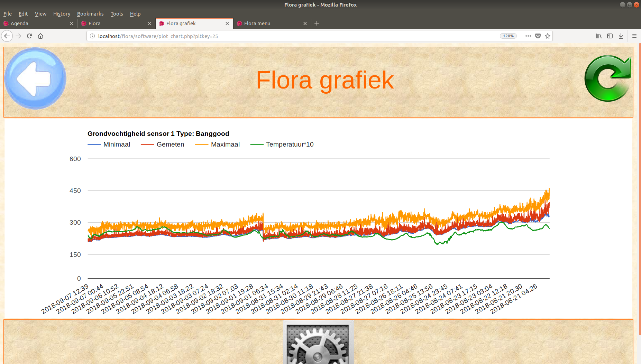Open the Library bookmarks icon
This screenshot has height=364, width=641.
click(599, 36)
